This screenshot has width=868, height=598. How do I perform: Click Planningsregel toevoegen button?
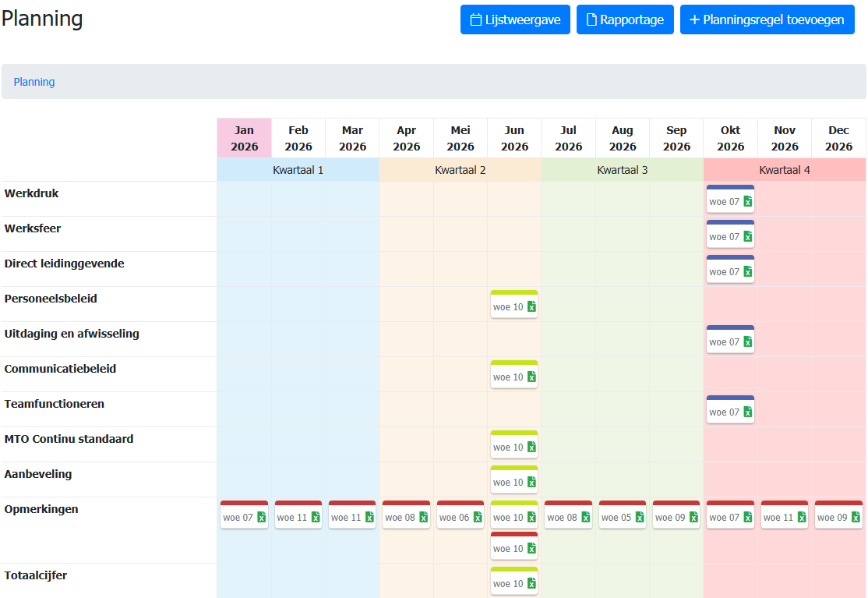click(767, 19)
